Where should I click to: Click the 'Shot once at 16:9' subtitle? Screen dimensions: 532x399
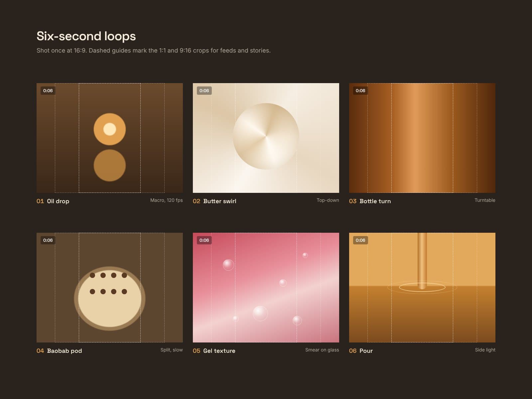[x=154, y=51]
